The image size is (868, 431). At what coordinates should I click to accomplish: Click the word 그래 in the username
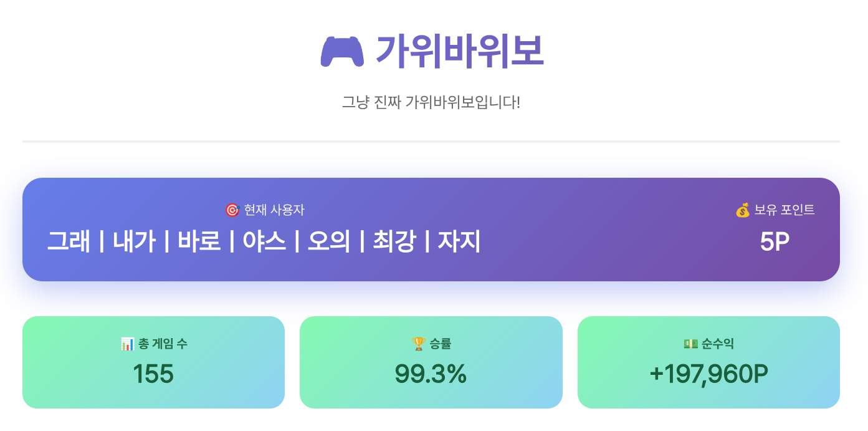pos(69,241)
